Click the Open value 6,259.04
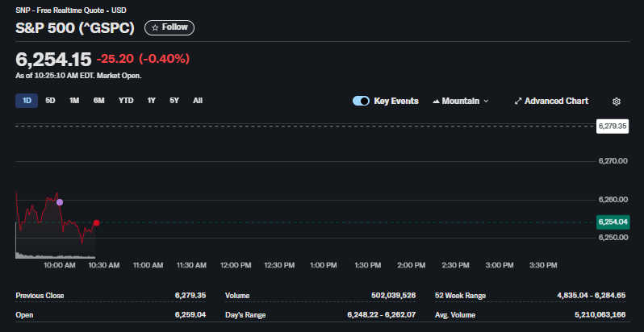 190,315
